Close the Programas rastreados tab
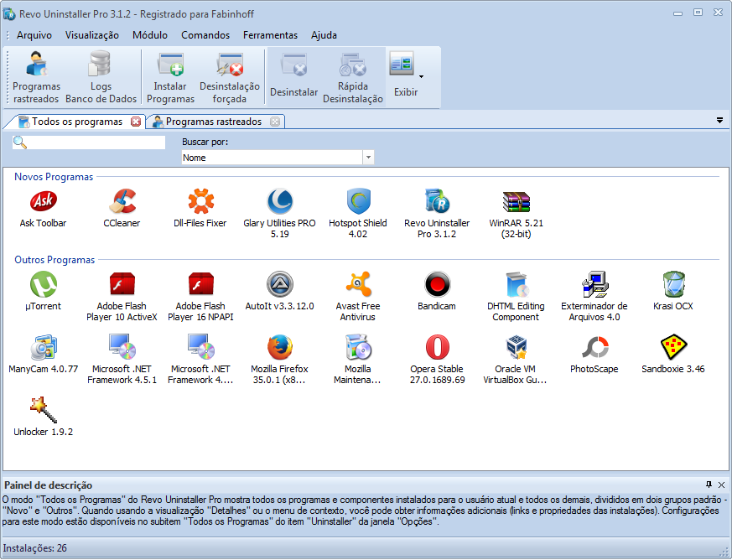The width and height of the screenshot is (732, 560). 275,122
